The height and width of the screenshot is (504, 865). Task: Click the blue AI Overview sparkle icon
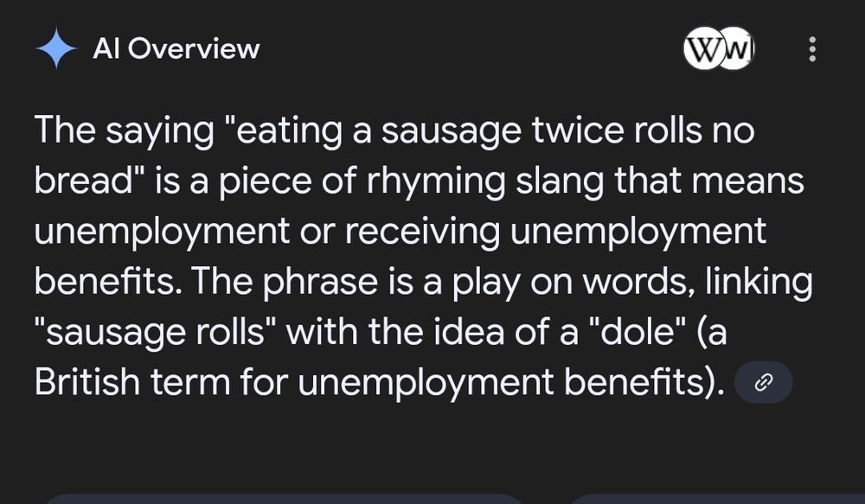(57, 48)
